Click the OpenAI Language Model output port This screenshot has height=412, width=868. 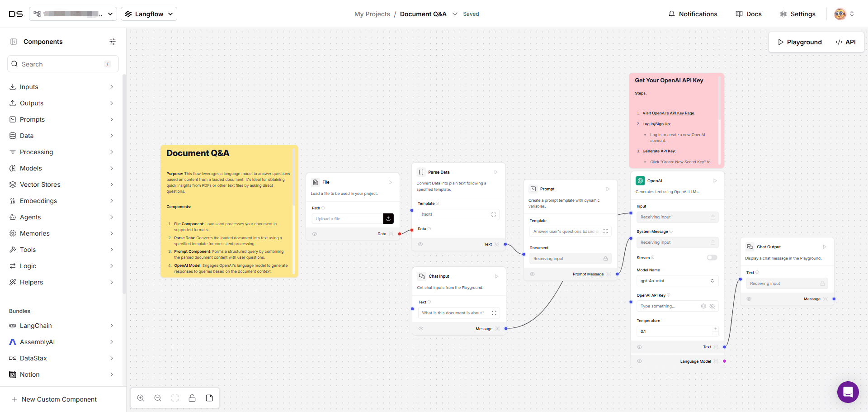click(x=724, y=361)
